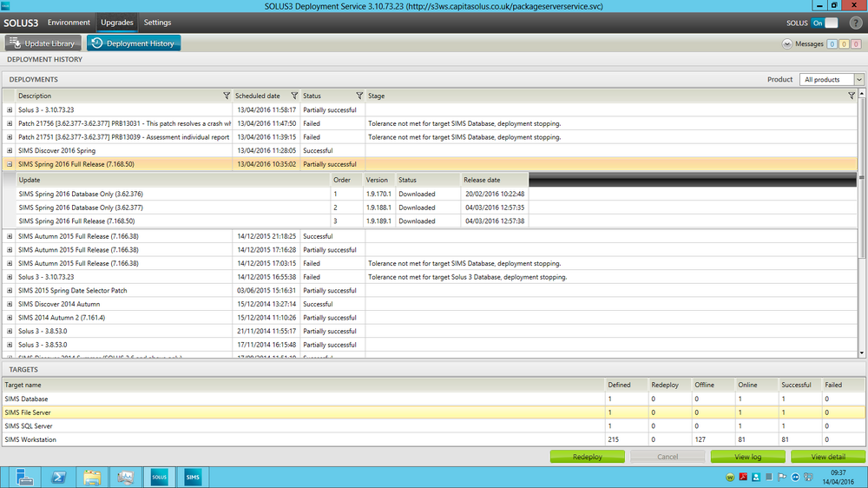Select the SIMS Database target row

coord(433,399)
